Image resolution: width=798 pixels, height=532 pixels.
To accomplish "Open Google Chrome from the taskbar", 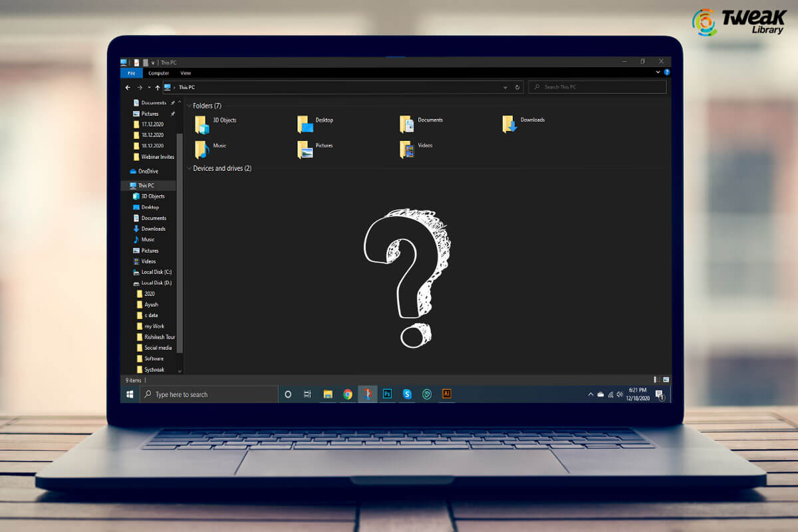I will coord(348,394).
